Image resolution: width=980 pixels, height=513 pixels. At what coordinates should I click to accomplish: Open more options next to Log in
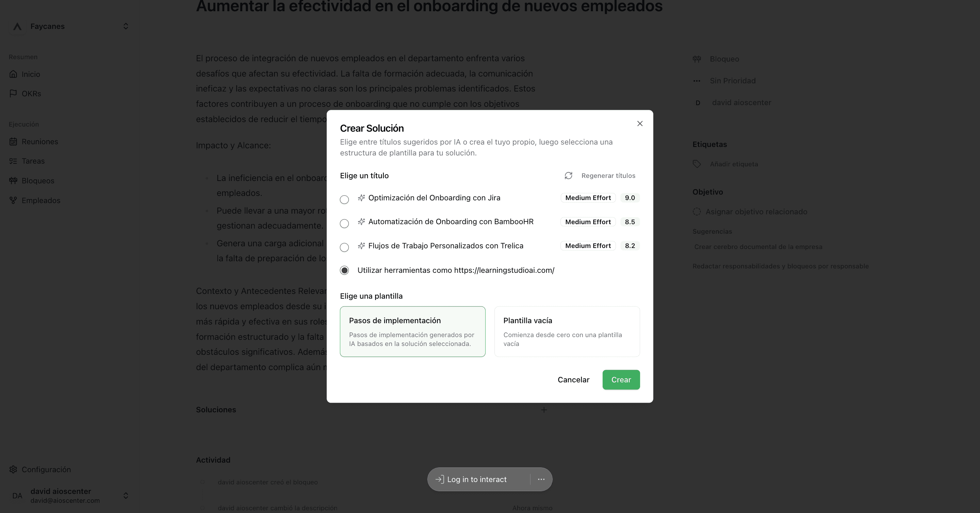click(541, 479)
